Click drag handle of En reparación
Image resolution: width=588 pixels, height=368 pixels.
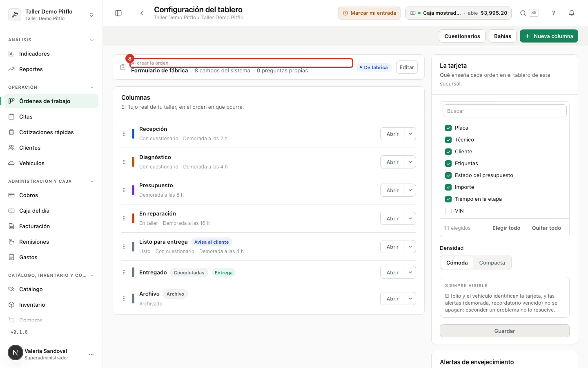[x=124, y=218]
